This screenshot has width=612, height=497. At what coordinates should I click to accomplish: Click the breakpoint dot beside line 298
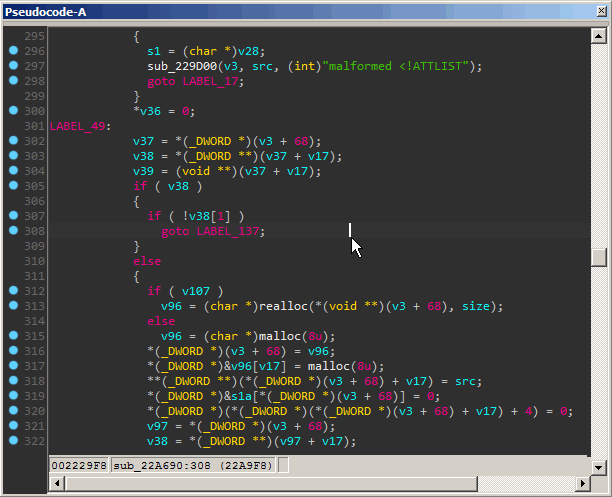tap(13, 80)
